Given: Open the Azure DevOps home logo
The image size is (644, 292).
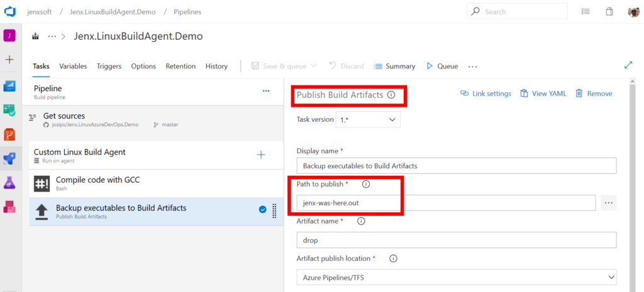Looking at the screenshot, I should coord(10,11).
